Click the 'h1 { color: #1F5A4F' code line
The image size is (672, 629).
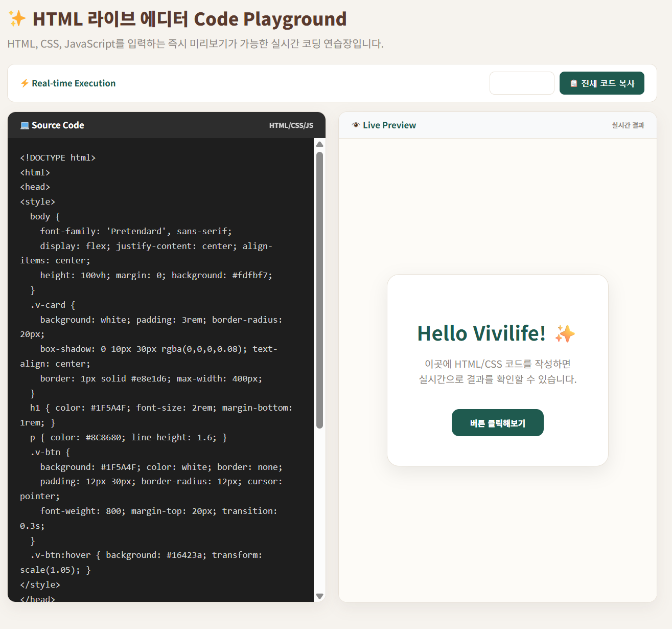tap(161, 408)
